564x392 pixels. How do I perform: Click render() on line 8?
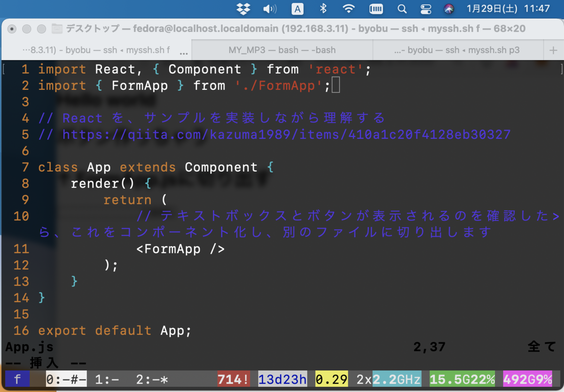tap(102, 184)
